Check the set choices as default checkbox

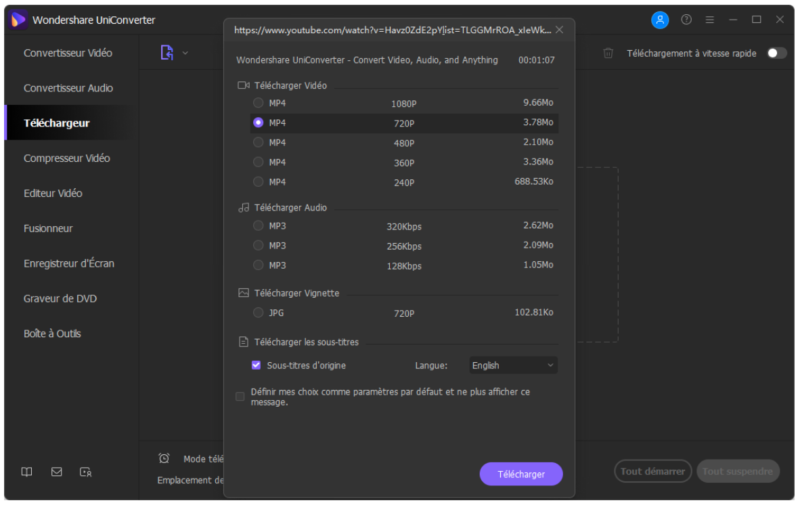pos(240,396)
